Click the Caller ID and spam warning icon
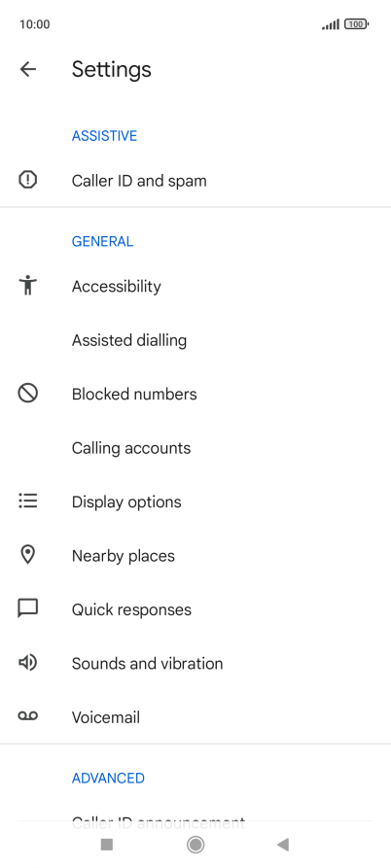The height and width of the screenshot is (868, 391). (27, 180)
